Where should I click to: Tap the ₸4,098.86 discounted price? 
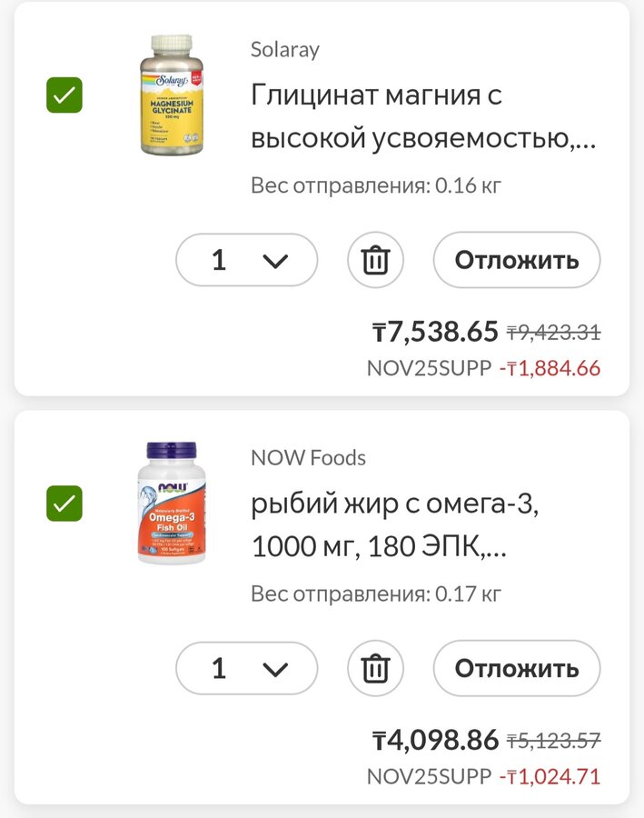(x=435, y=740)
